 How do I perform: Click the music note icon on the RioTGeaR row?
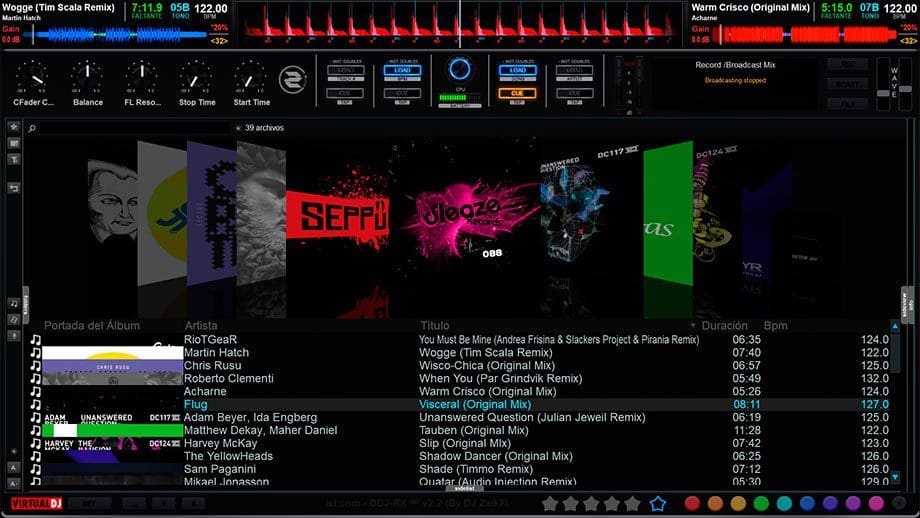(x=36, y=340)
